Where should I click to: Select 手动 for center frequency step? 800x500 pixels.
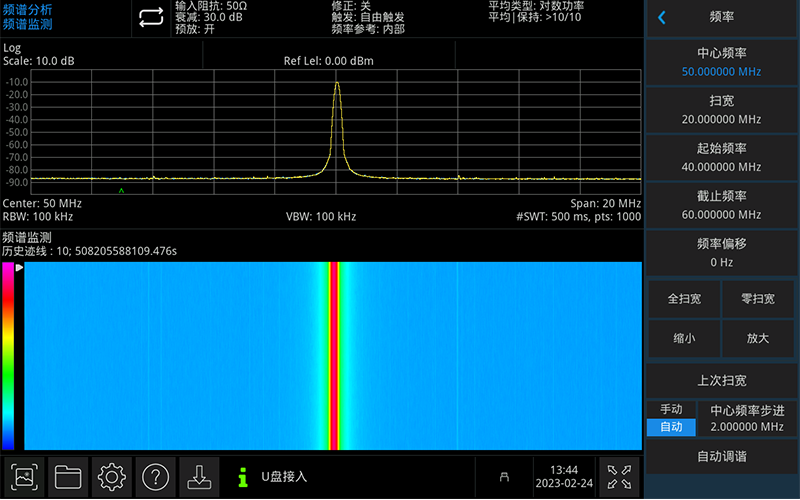tap(671, 409)
